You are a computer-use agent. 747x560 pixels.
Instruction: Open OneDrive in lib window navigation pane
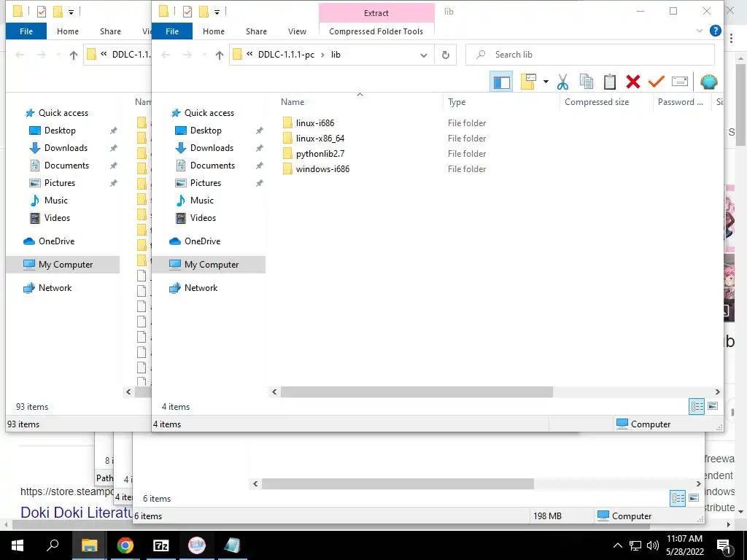(203, 241)
